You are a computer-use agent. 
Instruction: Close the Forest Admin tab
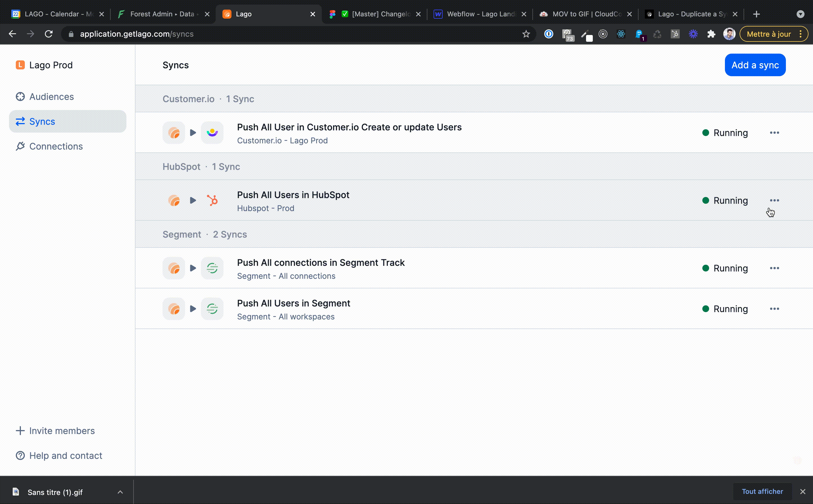click(x=207, y=14)
